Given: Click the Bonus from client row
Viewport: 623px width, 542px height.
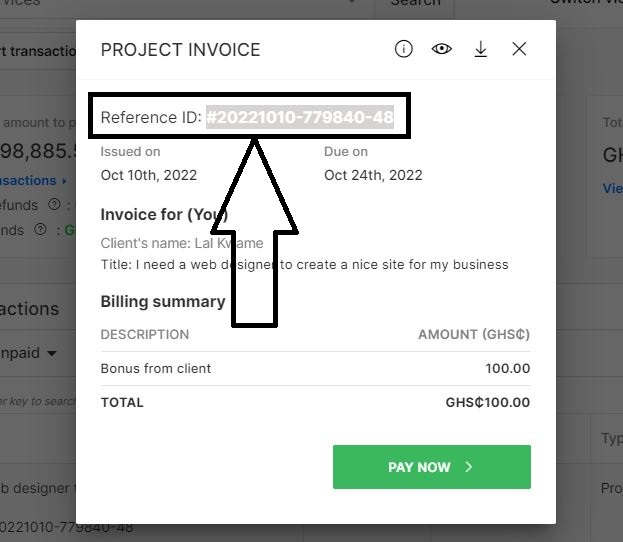Looking at the screenshot, I should [x=315, y=368].
